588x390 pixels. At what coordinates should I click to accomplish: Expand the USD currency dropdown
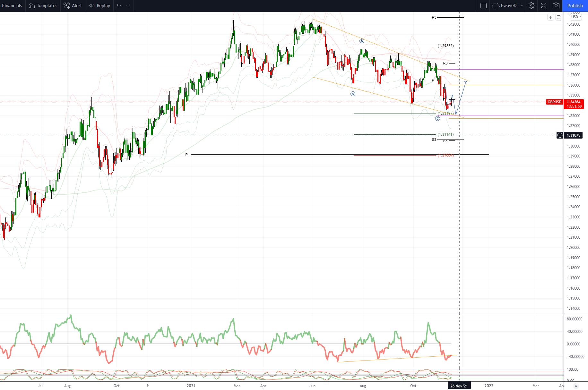pos(576,17)
